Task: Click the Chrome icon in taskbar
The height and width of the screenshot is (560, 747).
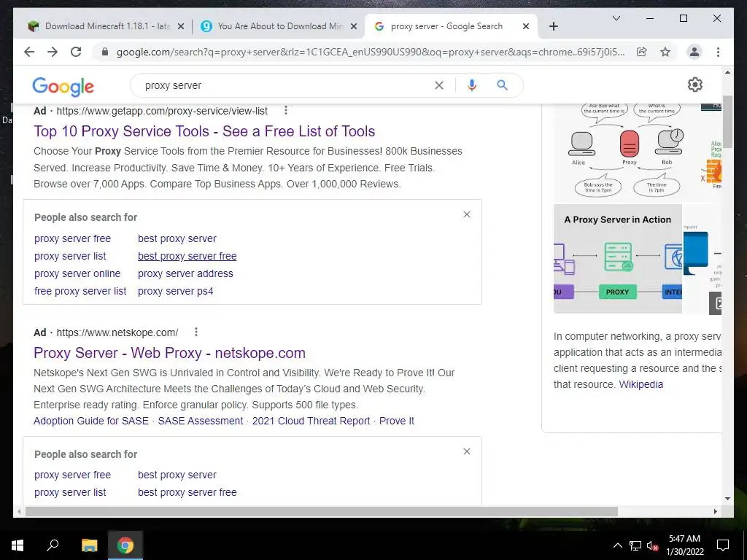Action: click(x=125, y=545)
